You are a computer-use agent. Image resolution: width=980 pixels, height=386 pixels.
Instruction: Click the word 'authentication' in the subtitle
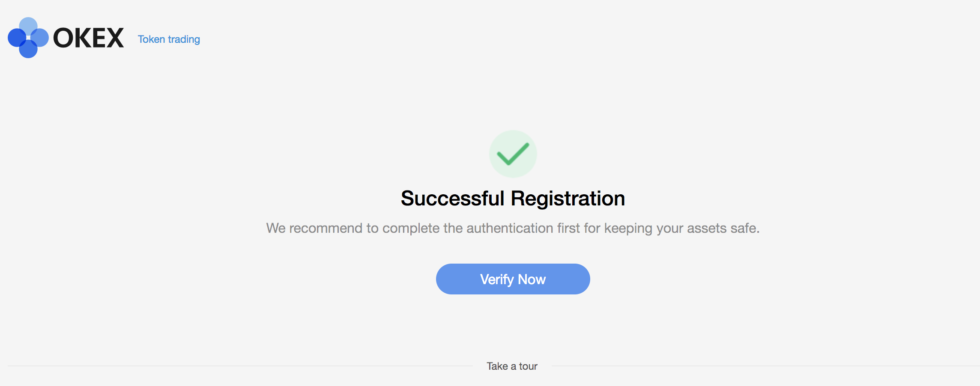click(x=510, y=228)
